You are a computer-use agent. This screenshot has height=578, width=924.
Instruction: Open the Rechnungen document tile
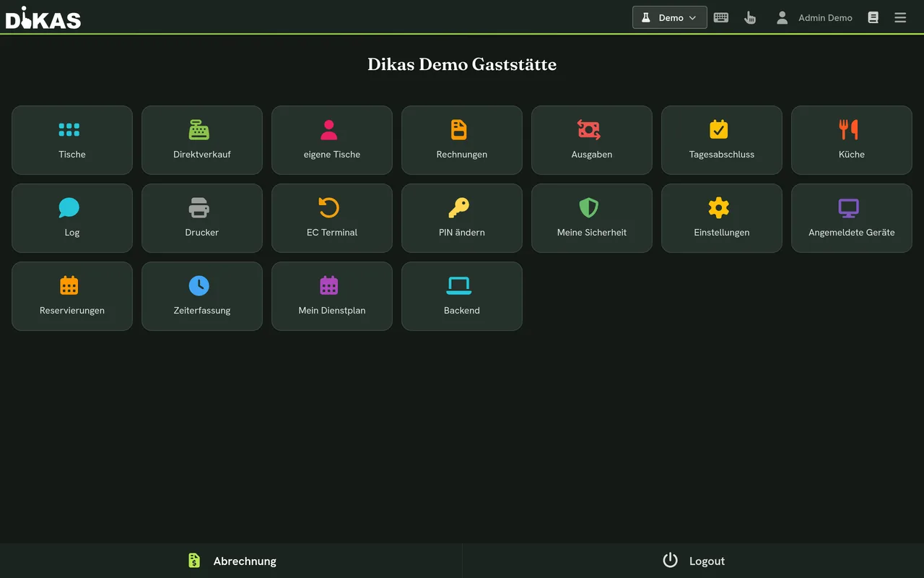point(462,140)
